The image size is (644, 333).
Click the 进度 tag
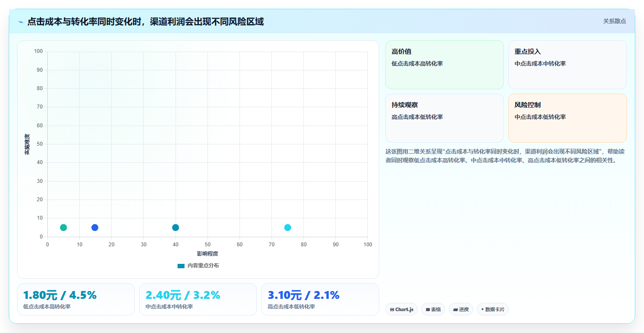coord(461,309)
